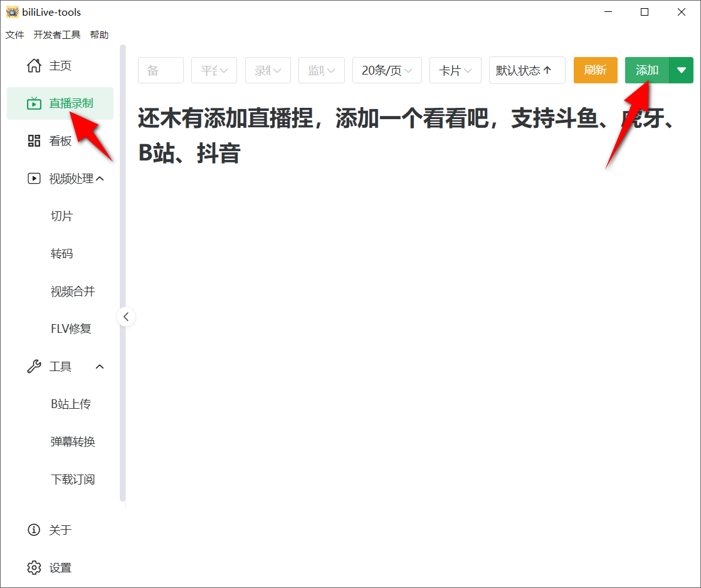
Task: Select the 主页 home icon in sidebar
Action: pos(34,65)
